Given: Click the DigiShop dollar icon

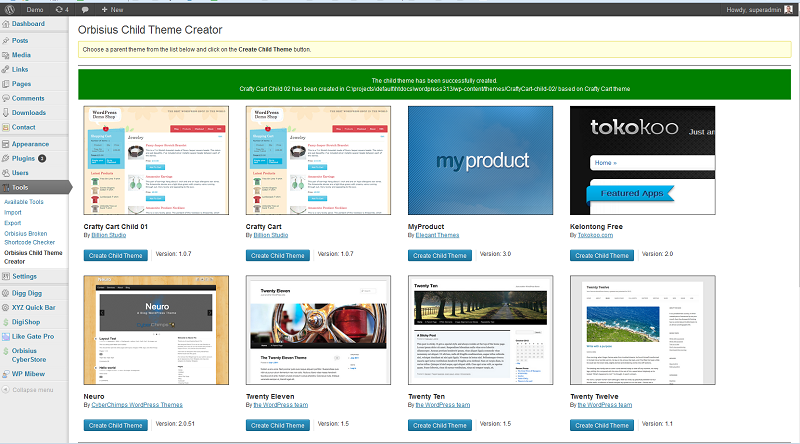Looking at the screenshot, I should point(6,322).
